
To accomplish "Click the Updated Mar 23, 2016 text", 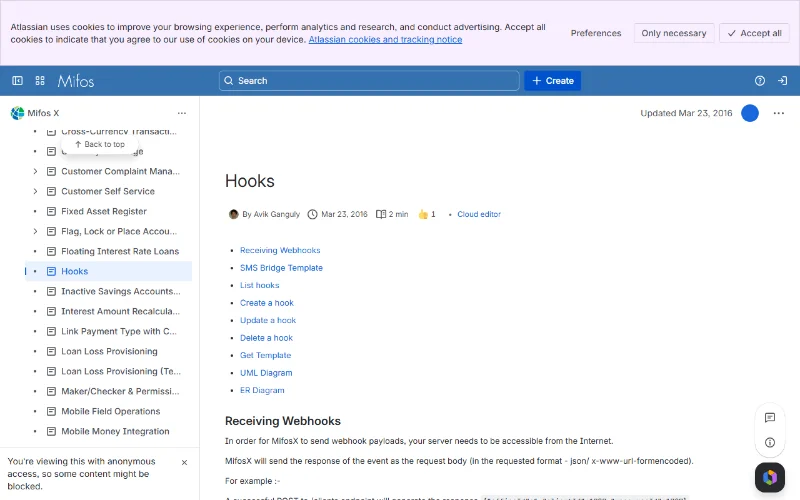I will [x=686, y=113].
